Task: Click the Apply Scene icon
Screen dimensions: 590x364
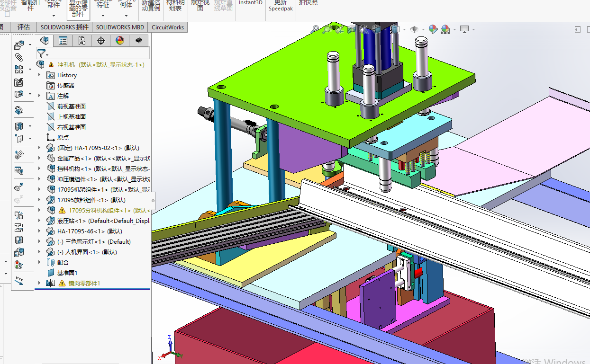Action: 445,29
